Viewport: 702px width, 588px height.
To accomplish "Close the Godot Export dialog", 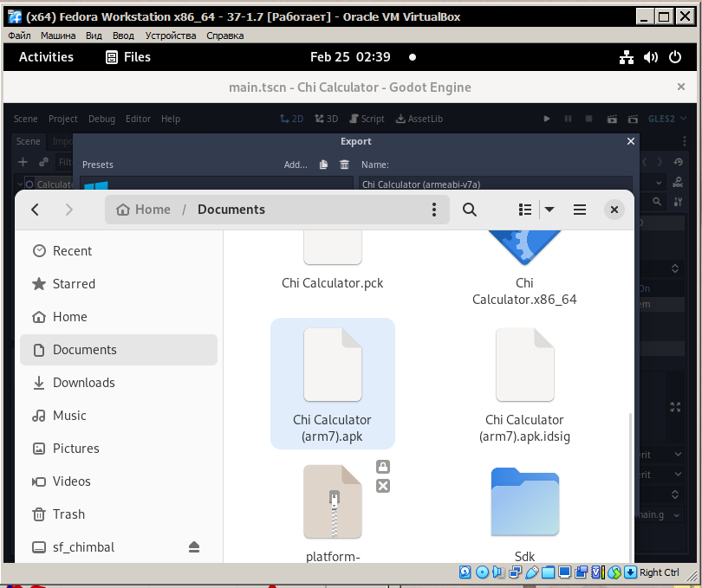I will [x=631, y=141].
